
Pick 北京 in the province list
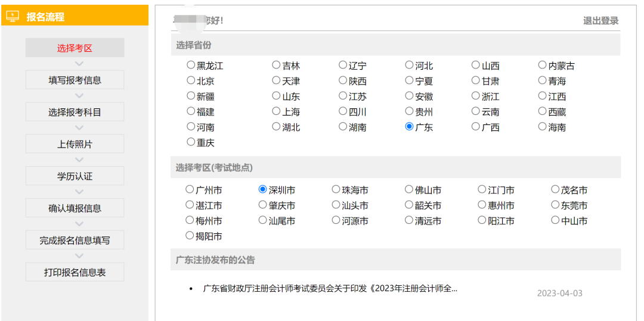[x=191, y=80]
